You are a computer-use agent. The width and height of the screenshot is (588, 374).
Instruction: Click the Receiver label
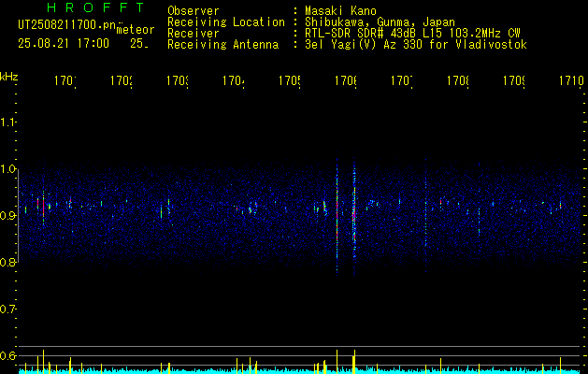(x=194, y=34)
